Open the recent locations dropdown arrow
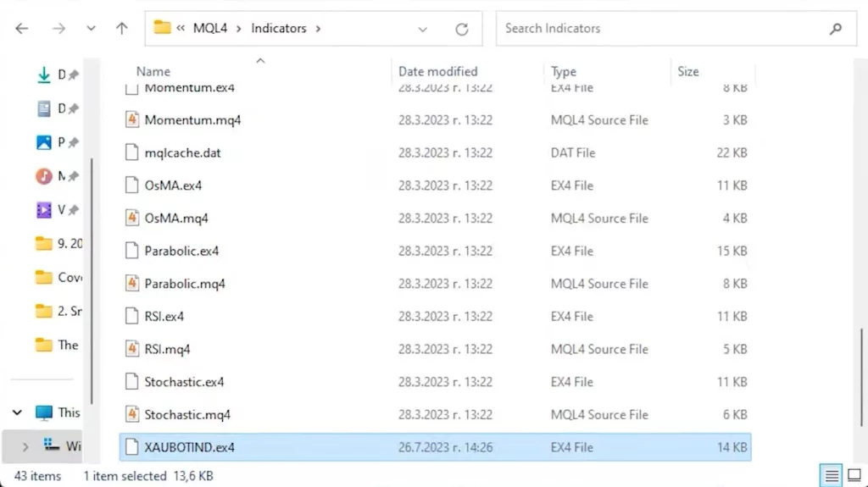 pyautogui.click(x=91, y=29)
